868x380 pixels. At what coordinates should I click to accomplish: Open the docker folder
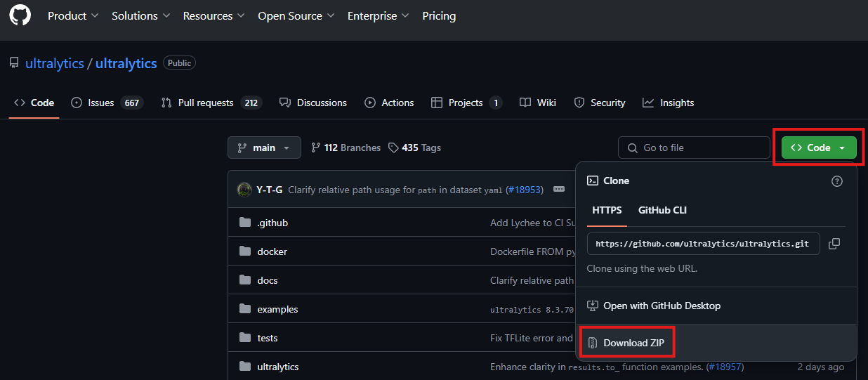tap(272, 251)
